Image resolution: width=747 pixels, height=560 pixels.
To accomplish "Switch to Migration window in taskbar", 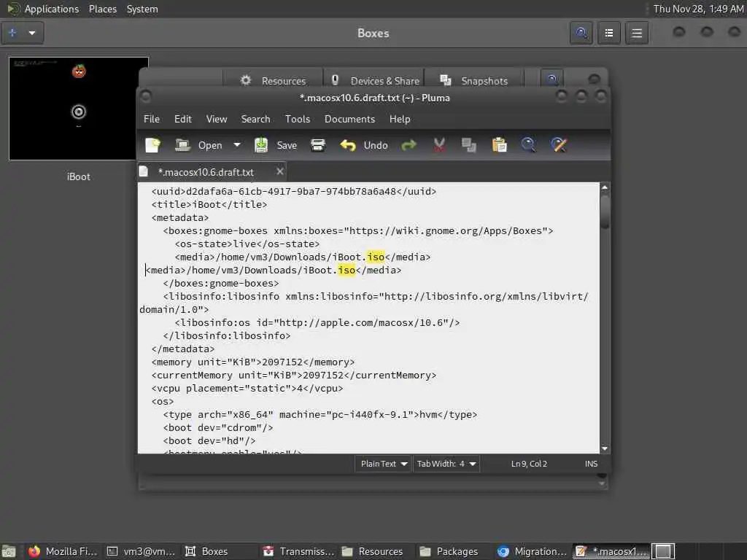I will pyautogui.click(x=532, y=551).
